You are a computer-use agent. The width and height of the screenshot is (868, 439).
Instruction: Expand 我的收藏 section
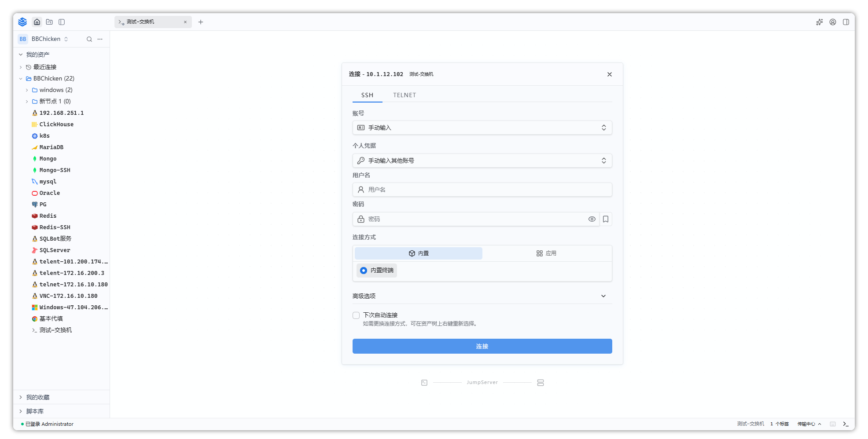62,397
